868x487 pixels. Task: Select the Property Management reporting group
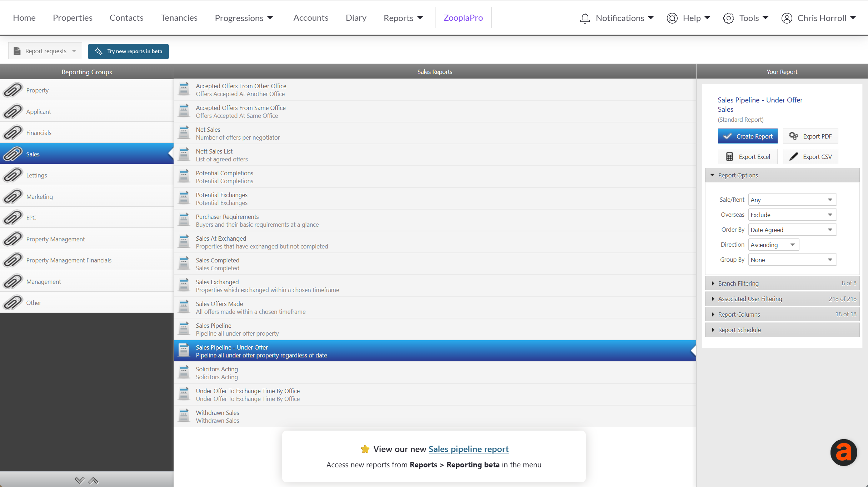click(x=87, y=239)
